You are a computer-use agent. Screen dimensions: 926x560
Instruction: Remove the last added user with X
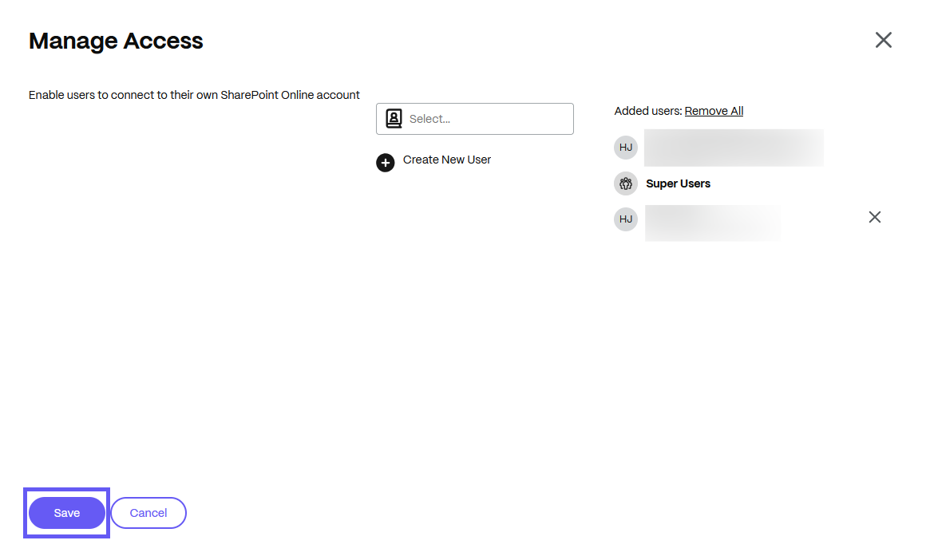875,217
